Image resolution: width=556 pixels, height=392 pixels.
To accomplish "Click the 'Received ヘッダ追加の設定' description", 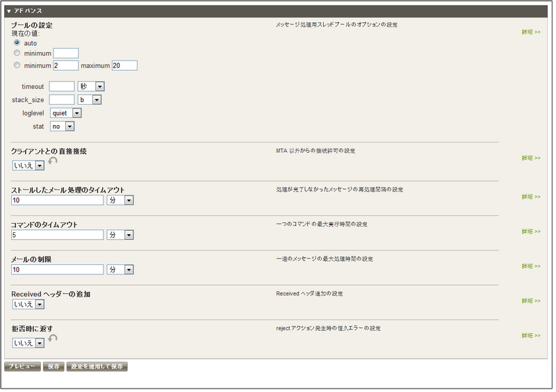I will (x=309, y=294).
